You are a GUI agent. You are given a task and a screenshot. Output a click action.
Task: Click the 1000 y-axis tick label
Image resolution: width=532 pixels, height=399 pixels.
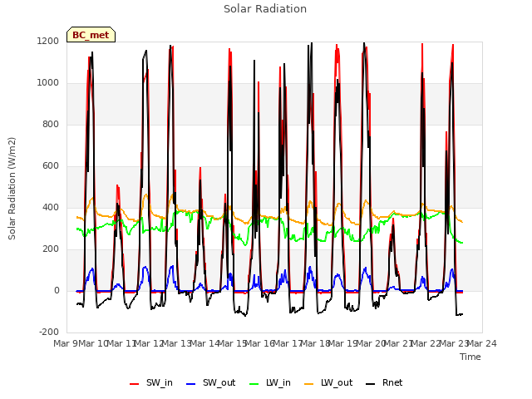click(48, 83)
